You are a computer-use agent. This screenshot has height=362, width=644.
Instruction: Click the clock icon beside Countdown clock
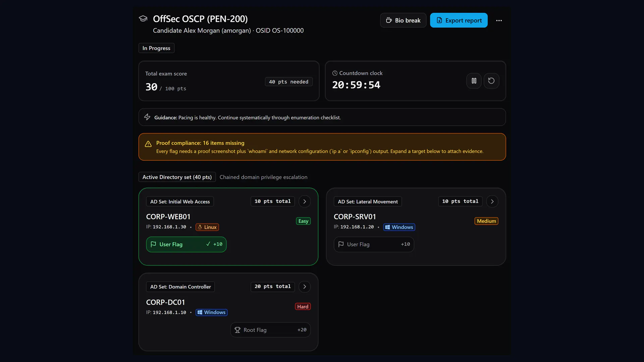coord(335,73)
